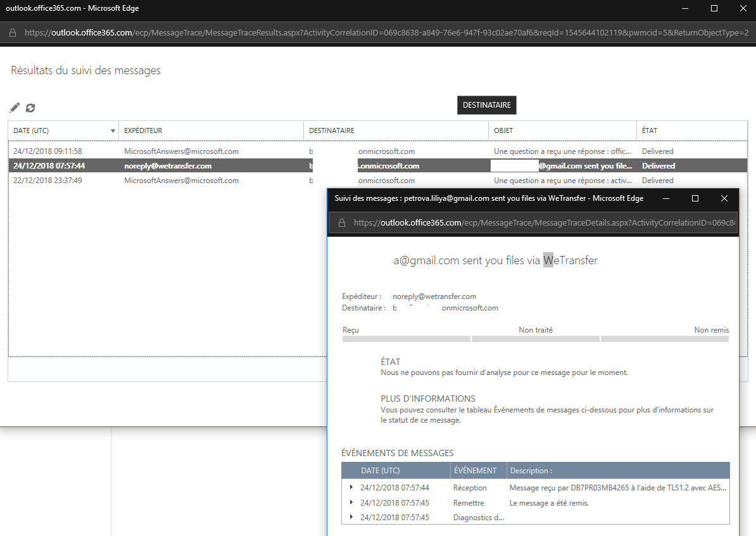Maximize the main outlook.office365.com window

(714, 8)
